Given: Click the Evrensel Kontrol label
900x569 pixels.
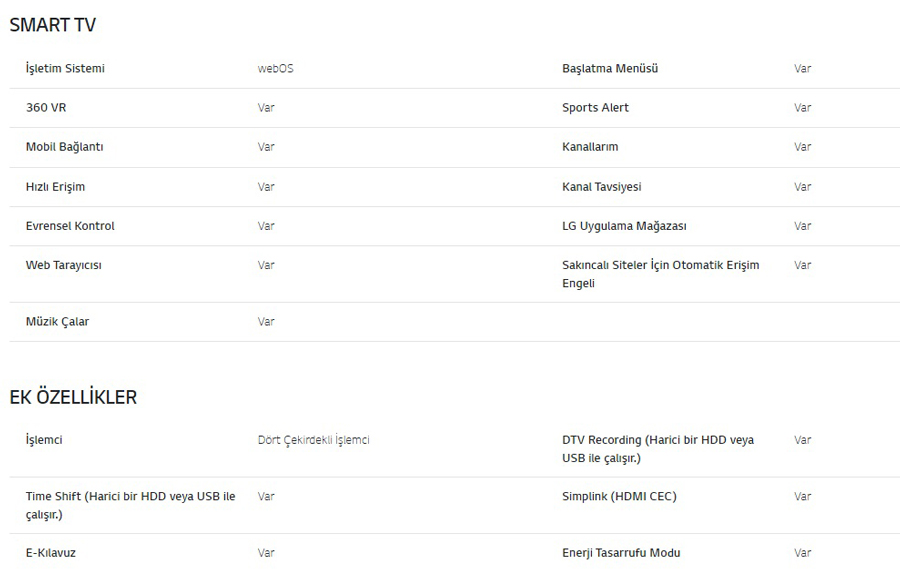Looking at the screenshot, I should tap(70, 226).
